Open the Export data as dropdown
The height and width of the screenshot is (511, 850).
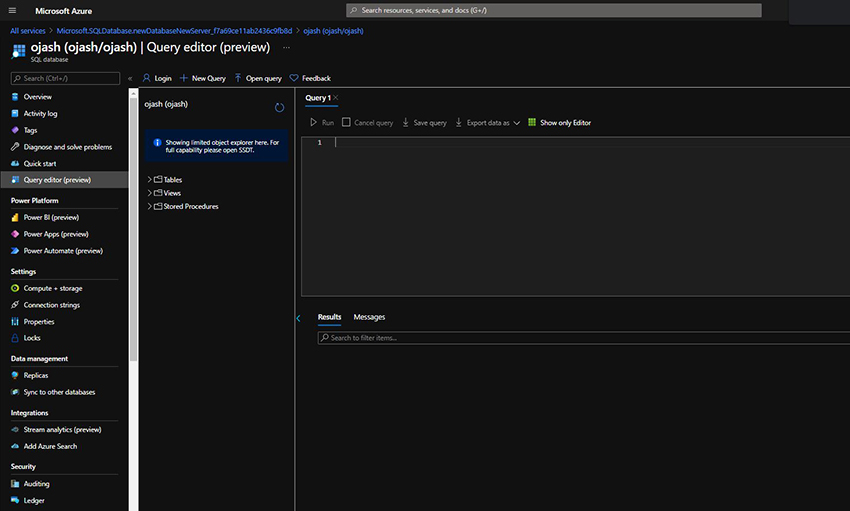coord(487,123)
